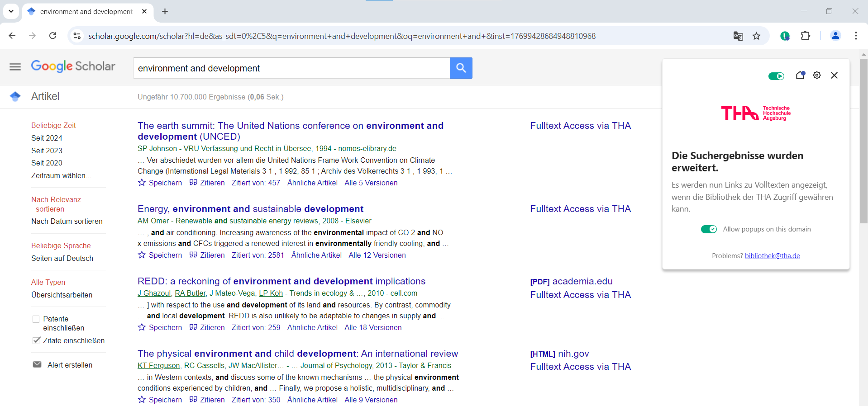Click Fulltext Access via THA for earth summit

click(x=580, y=126)
